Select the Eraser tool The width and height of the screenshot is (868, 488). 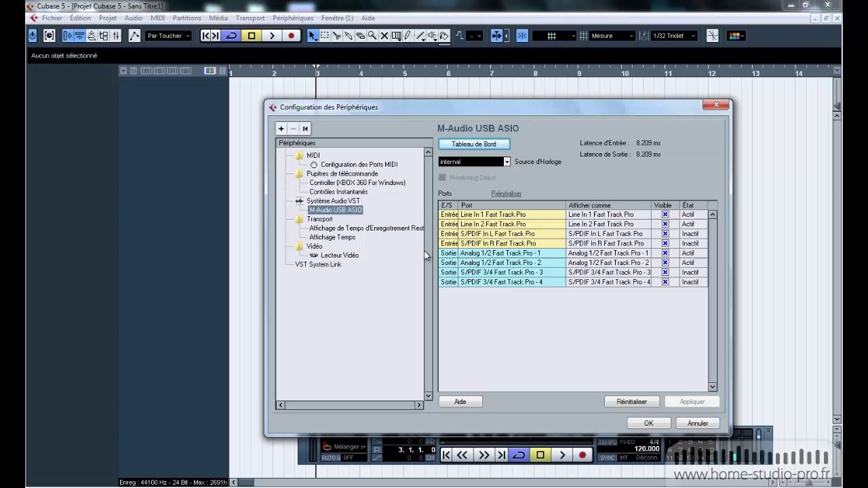pyautogui.click(x=360, y=36)
